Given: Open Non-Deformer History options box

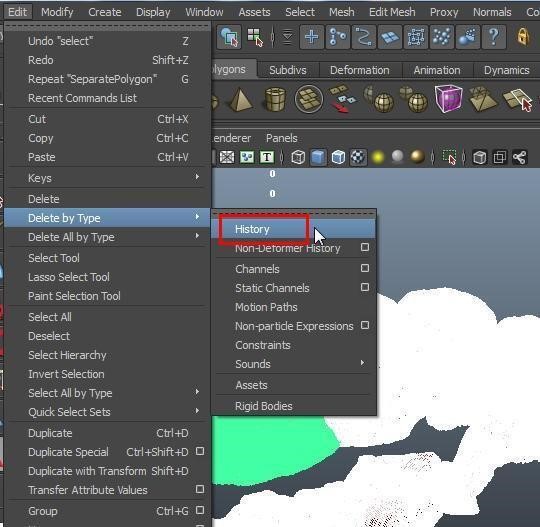Looking at the screenshot, I should point(365,247).
